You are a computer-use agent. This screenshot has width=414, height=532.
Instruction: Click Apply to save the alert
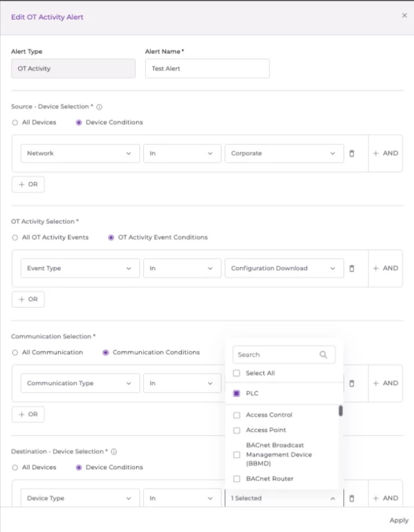[399, 520]
